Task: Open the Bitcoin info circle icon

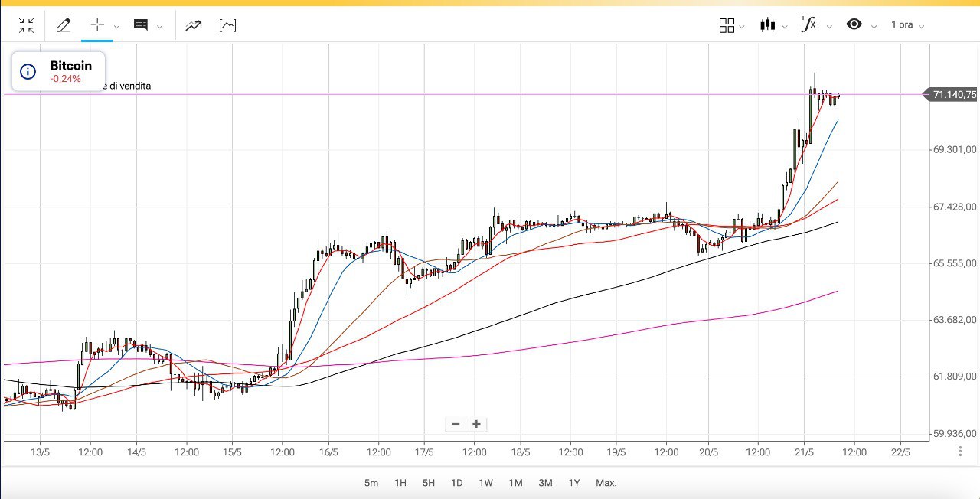Action: point(28,72)
